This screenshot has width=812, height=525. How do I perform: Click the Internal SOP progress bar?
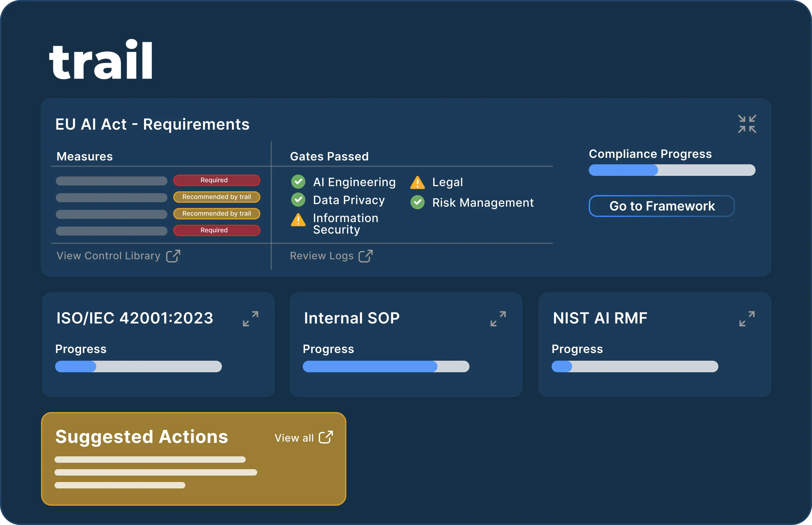tap(386, 366)
